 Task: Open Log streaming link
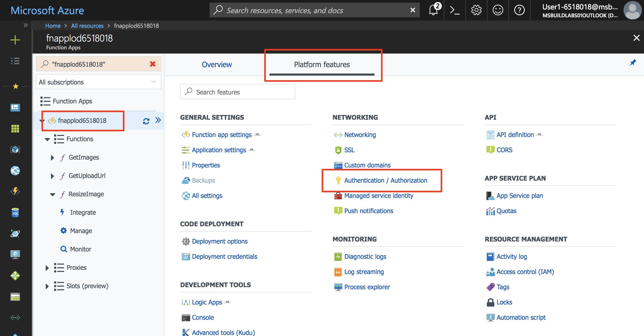click(364, 272)
